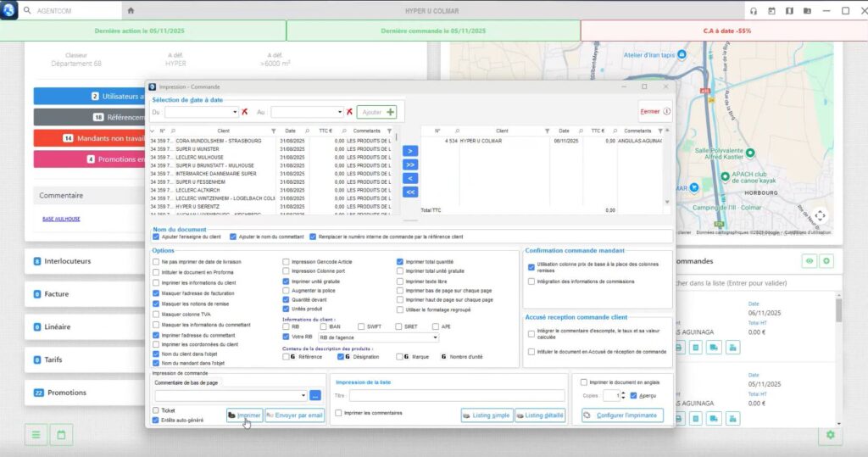Toggle Masquer l'adresse de facturation checkbox
868x457 pixels.
tap(156, 293)
